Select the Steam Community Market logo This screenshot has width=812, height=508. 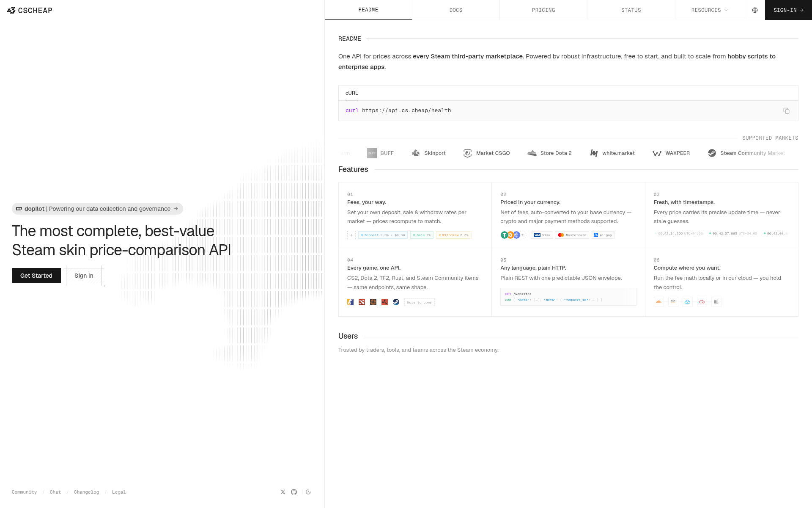pos(746,153)
